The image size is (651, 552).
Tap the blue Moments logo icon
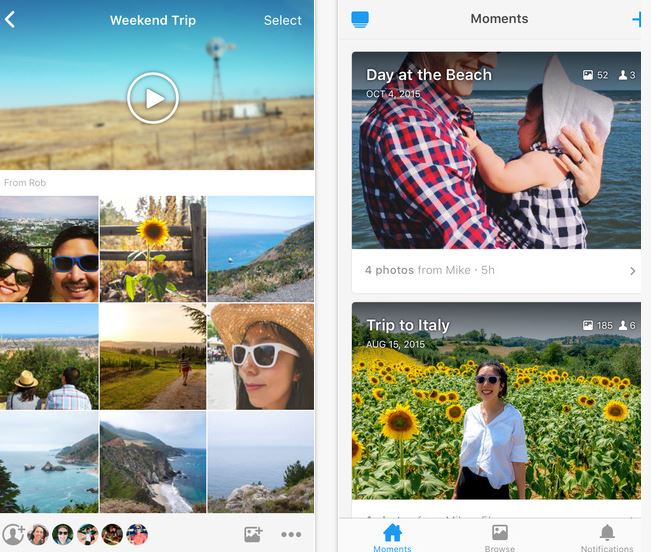(x=360, y=20)
